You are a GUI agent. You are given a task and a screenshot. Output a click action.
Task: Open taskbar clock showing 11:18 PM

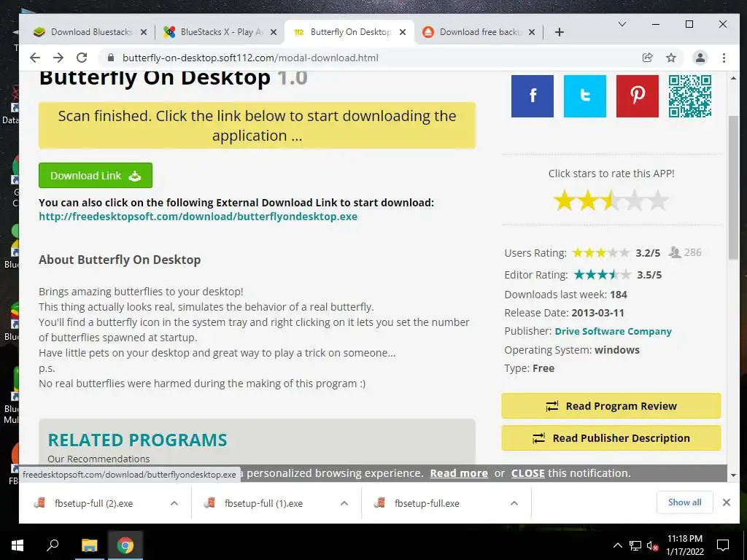point(684,545)
